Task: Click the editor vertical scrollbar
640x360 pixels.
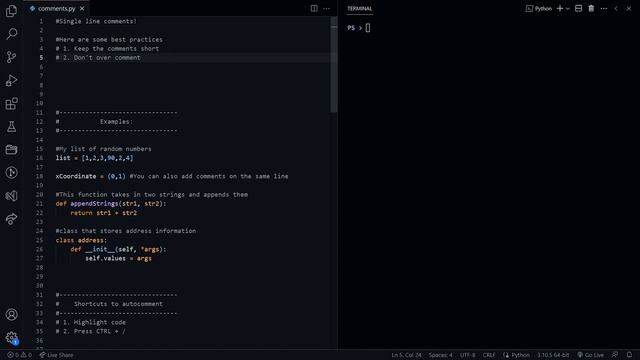Action: tap(334, 64)
